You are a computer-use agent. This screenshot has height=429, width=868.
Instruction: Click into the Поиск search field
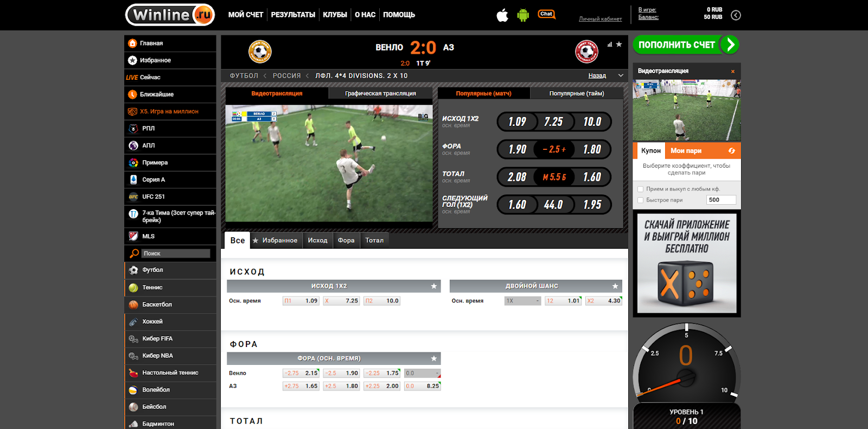tap(176, 254)
